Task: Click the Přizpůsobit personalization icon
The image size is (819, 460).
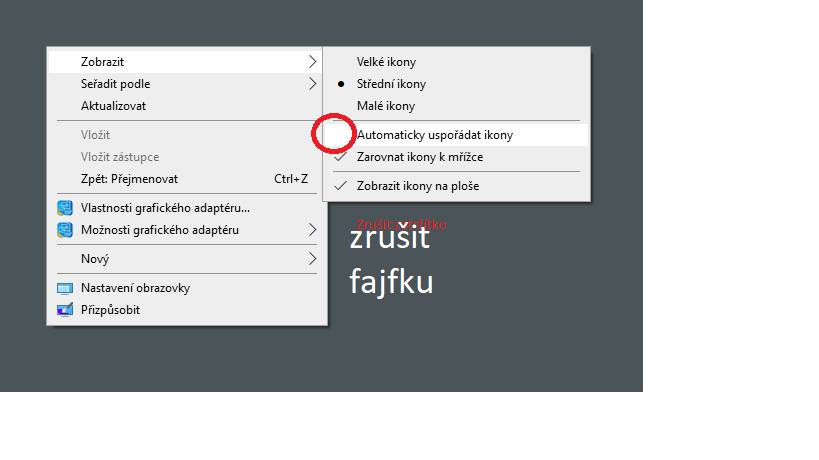Action: (65, 310)
